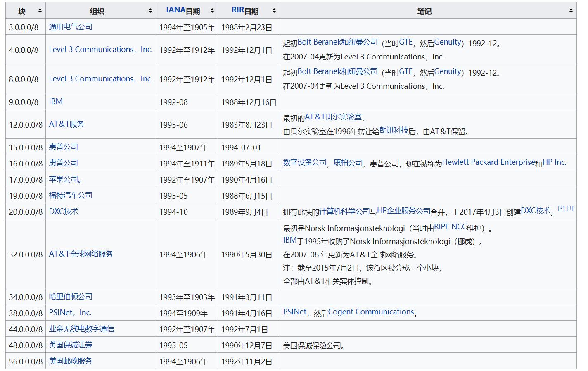Viewport: 588px width, 371px height.
Task: Jump to footnote reference [2]
Action: coord(561,208)
